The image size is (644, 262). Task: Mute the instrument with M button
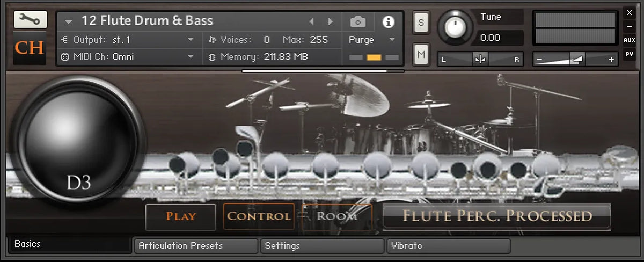tap(421, 54)
